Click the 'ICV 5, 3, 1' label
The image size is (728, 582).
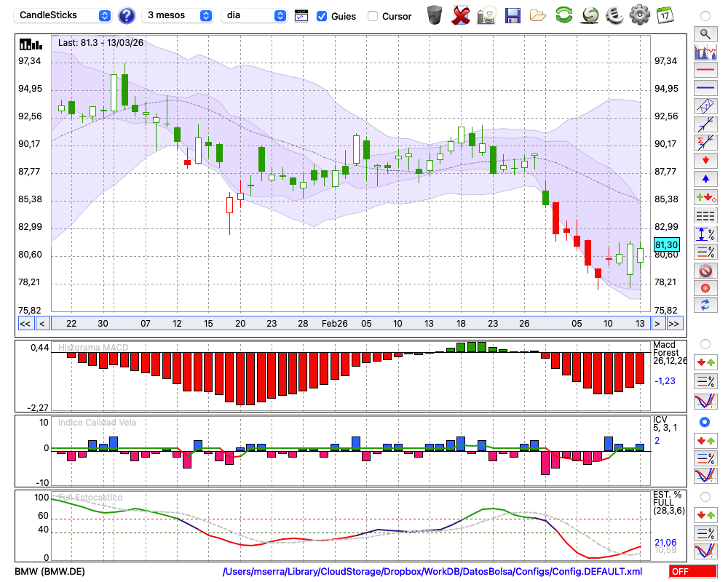click(x=665, y=423)
